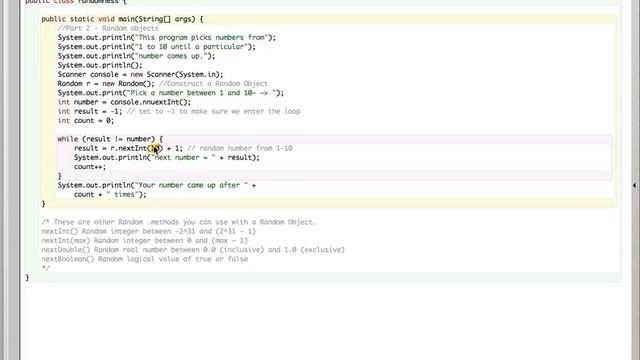Click the empty 'System.out.println();' line
This screenshot has height=360, width=640.
100,65
